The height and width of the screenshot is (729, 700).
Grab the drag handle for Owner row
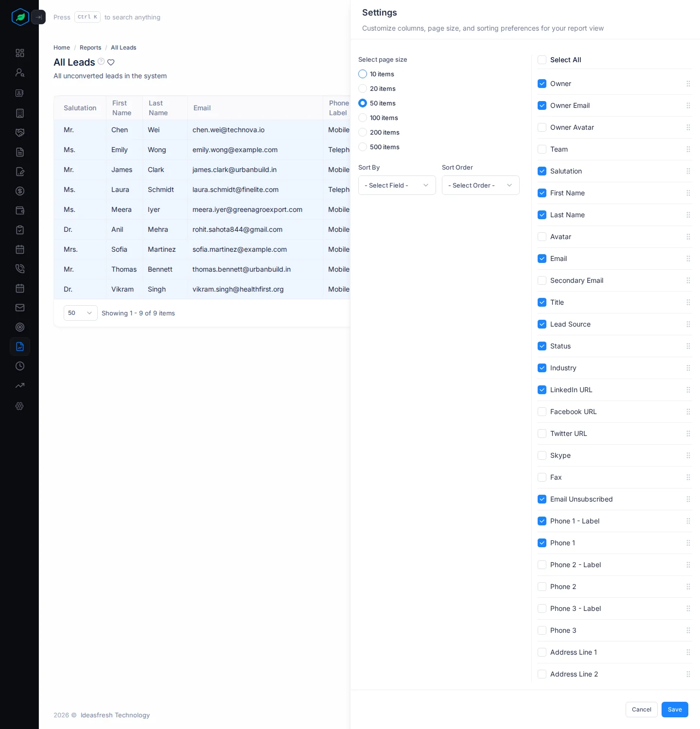click(688, 84)
